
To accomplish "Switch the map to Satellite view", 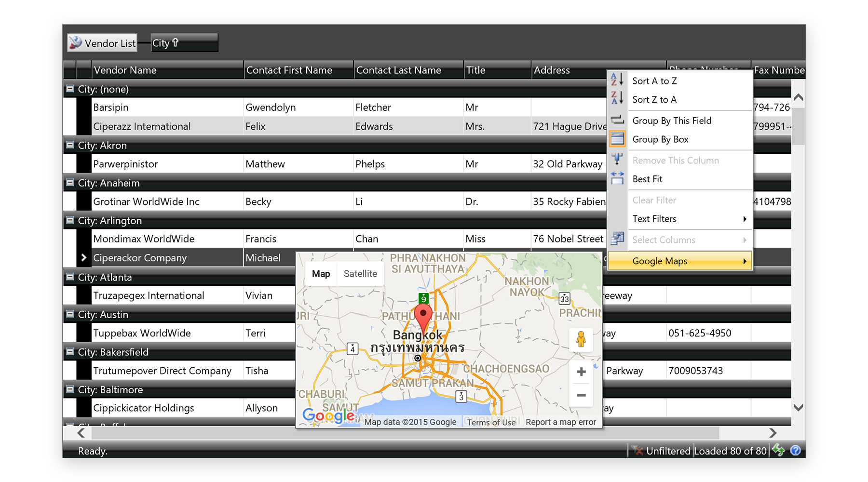I will 360,274.
